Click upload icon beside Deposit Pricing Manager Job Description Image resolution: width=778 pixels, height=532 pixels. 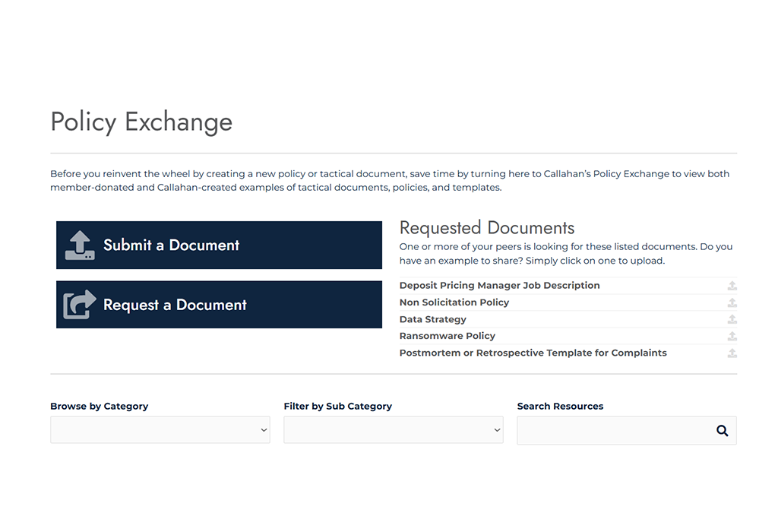[732, 286]
